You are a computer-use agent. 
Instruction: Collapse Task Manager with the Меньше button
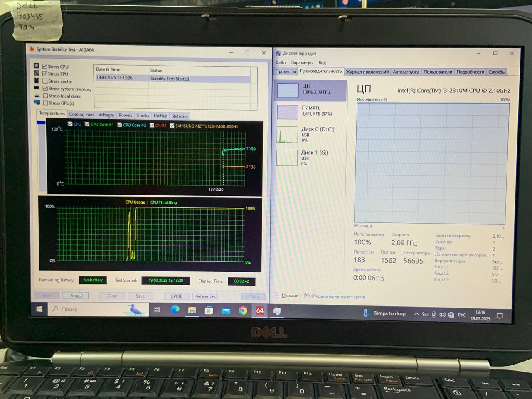click(x=286, y=296)
